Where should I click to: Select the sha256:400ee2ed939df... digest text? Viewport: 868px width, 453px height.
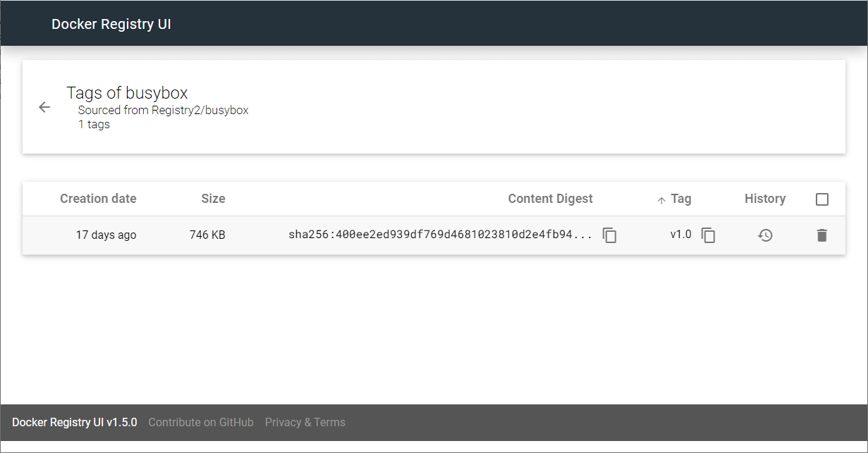pos(441,235)
